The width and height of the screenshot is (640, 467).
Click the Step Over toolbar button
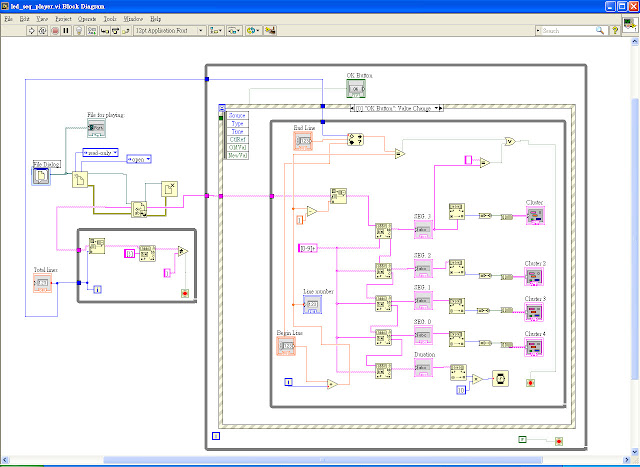click(x=116, y=31)
